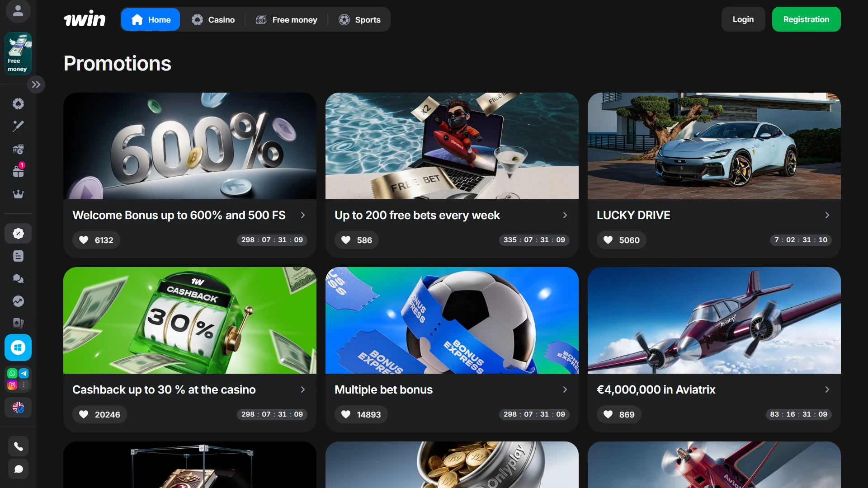Click the Login button
This screenshot has height=488, width=868.
click(743, 19)
